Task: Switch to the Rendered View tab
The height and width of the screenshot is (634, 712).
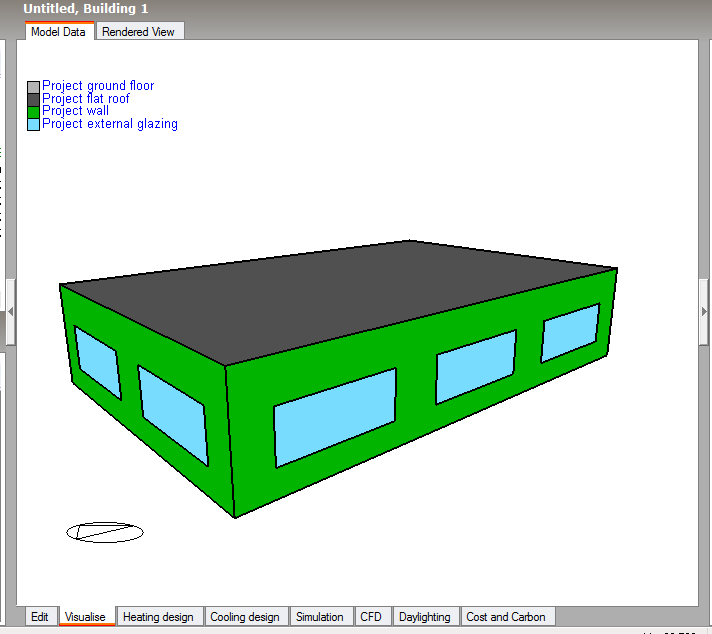Action: coord(140,31)
